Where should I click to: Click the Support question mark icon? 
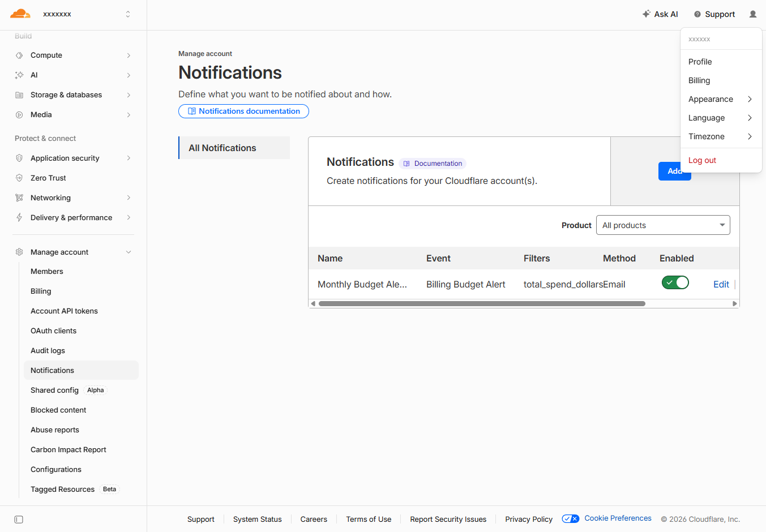tap(697, 15)
